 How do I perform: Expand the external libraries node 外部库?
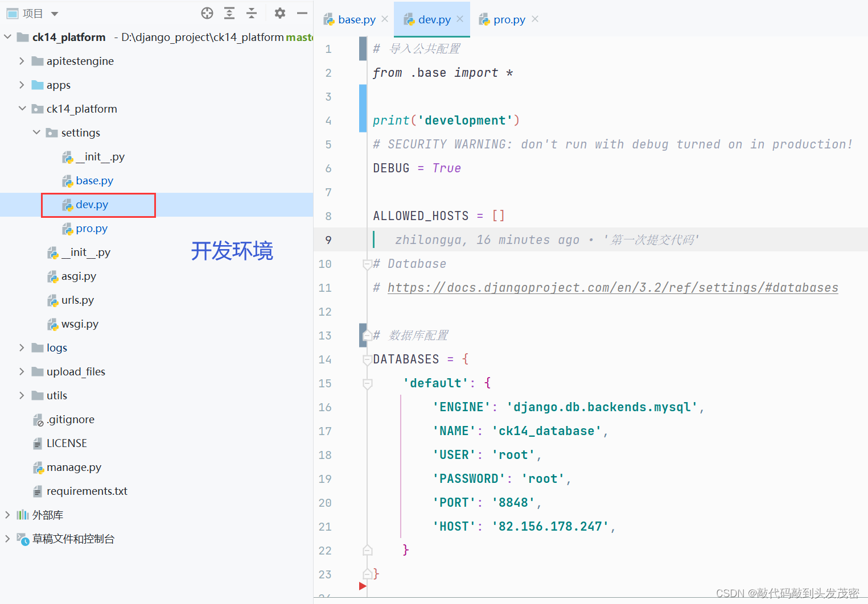[x=7, y=515]
